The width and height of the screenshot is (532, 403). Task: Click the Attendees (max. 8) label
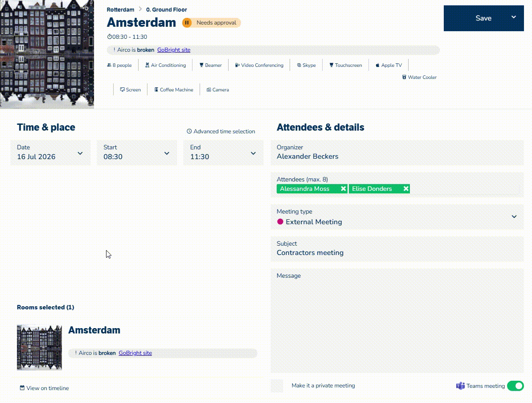coord(302,179)
